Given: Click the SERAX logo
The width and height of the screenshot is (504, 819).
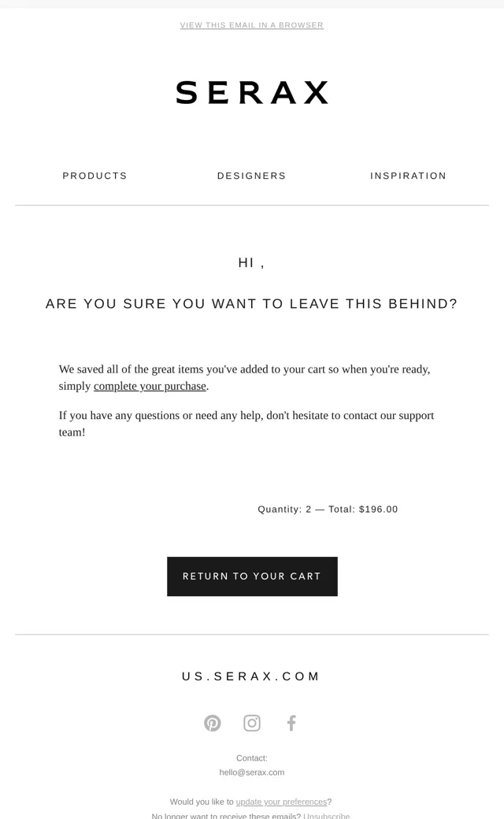Looking at the screenshot, I should pos(252,92).
